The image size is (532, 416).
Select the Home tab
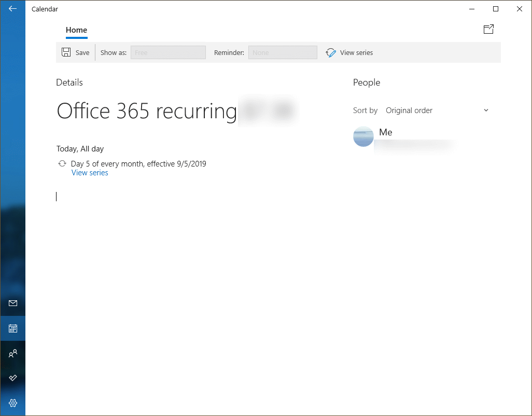point(76,30)
